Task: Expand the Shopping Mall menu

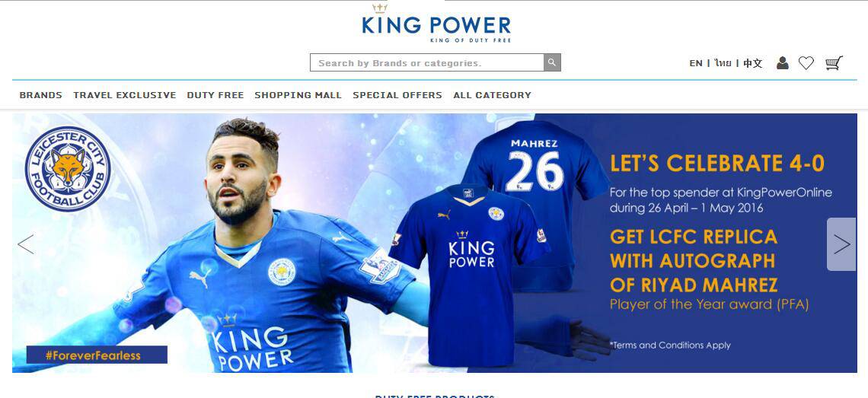Action: tap(298, 95)
